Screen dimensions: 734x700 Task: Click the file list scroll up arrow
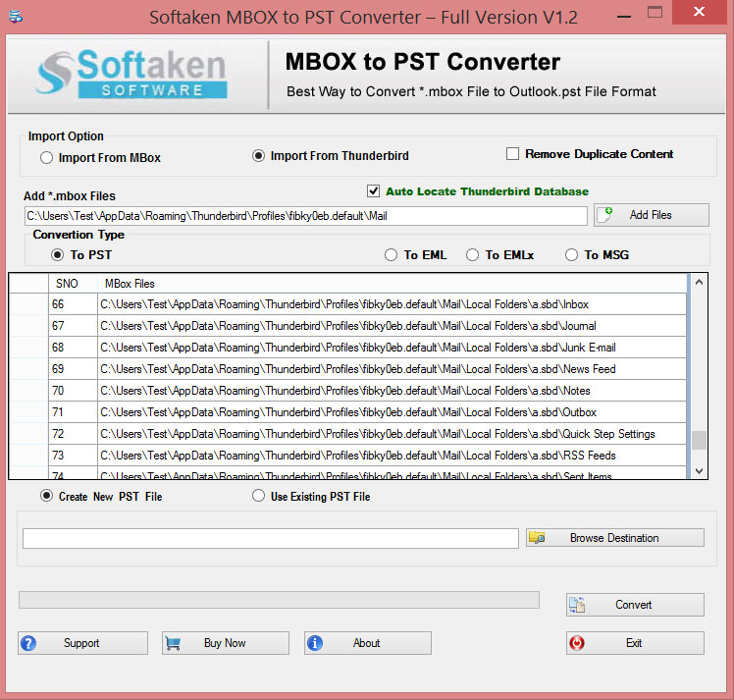point(699,282)
